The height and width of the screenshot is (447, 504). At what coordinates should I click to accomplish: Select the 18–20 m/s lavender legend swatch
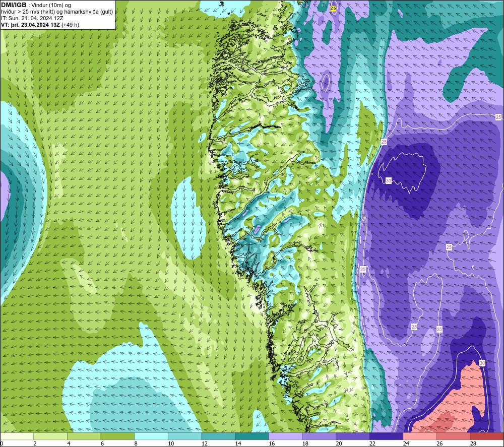(319, 436)
